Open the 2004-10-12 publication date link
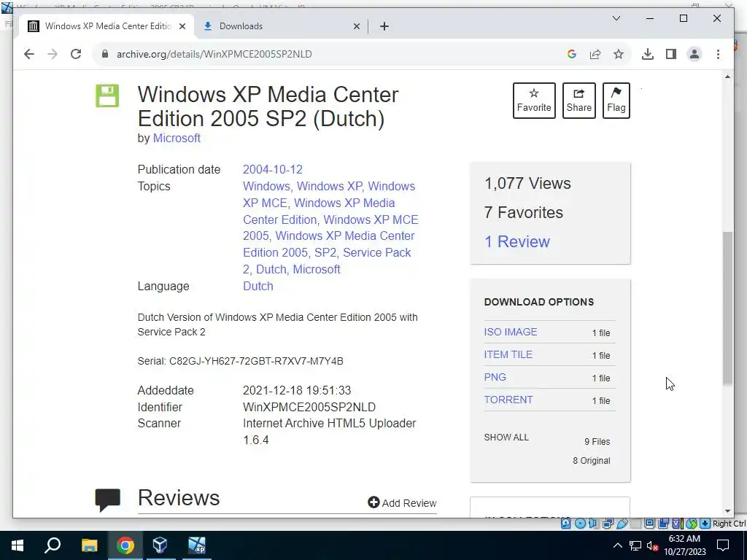Screen dimensions: 747x560 (x=273, y=169)
